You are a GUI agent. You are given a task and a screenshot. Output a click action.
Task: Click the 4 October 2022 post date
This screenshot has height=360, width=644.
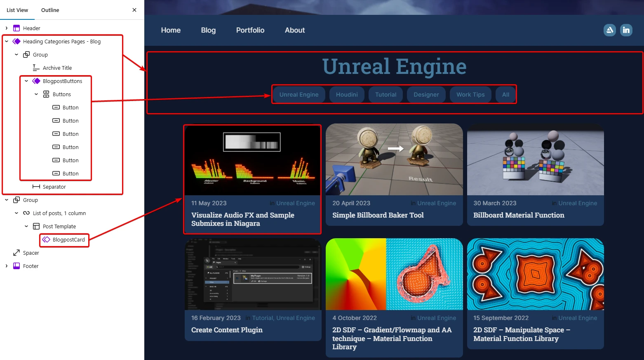tap(355, 318)
